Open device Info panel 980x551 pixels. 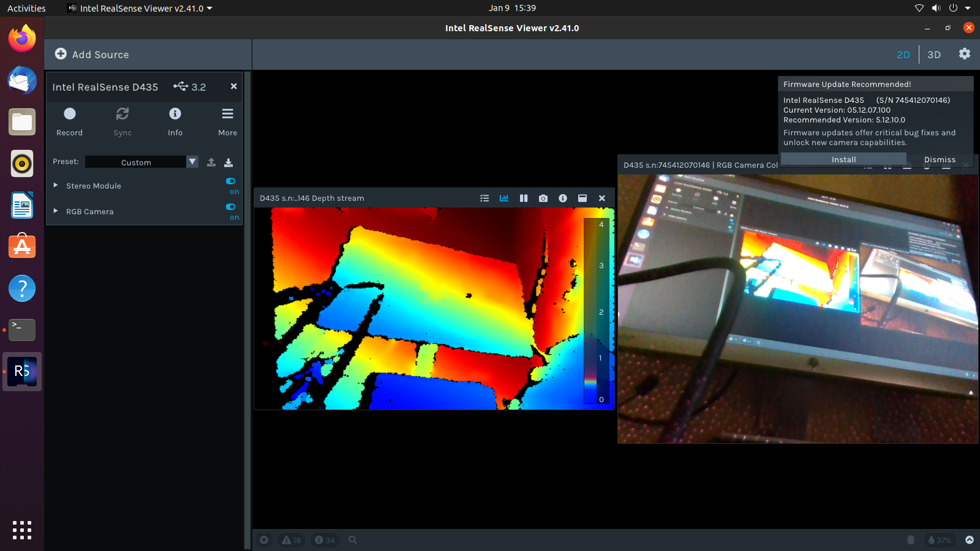[x=175, y=121]
